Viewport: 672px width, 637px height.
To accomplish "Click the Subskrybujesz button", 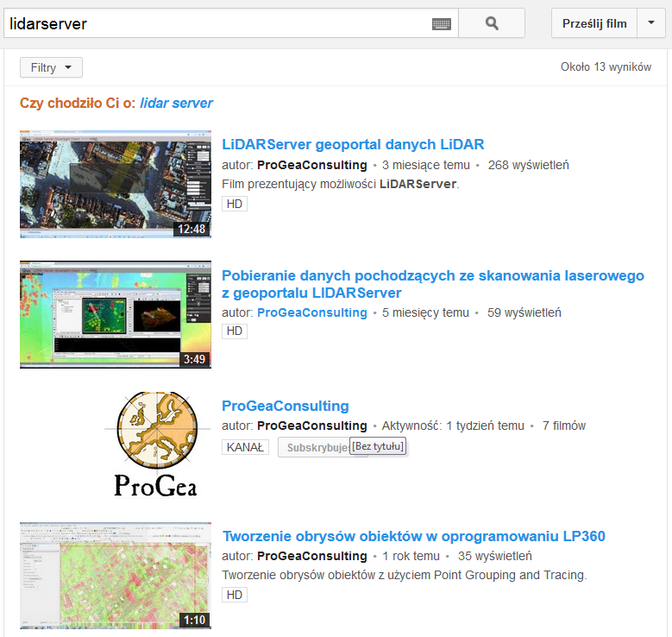I will tap(314, 447).
